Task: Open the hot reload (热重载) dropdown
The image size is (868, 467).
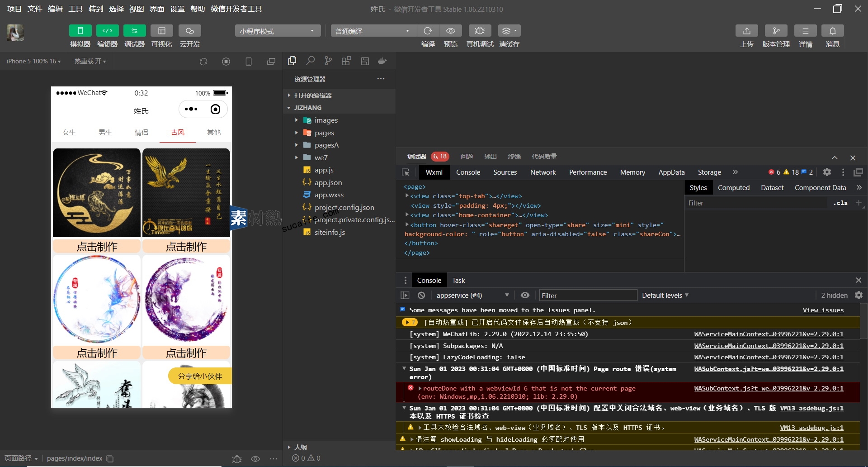Action: 90,61
